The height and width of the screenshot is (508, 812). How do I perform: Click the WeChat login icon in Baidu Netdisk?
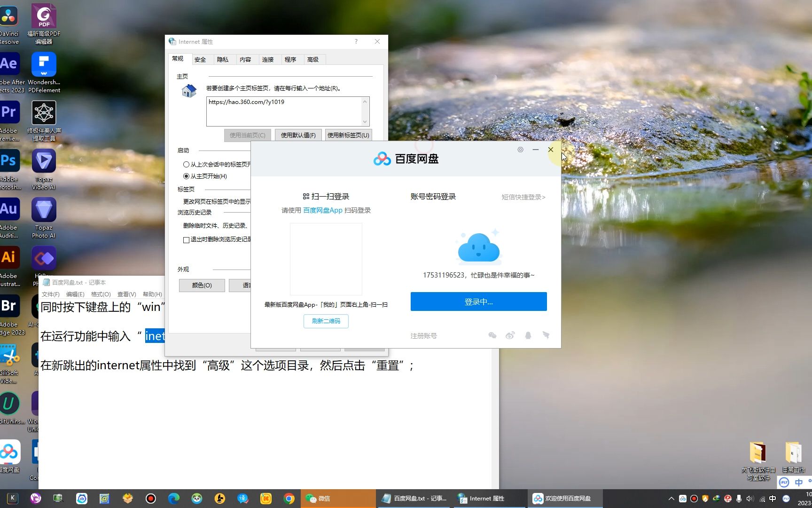point(492,335)
